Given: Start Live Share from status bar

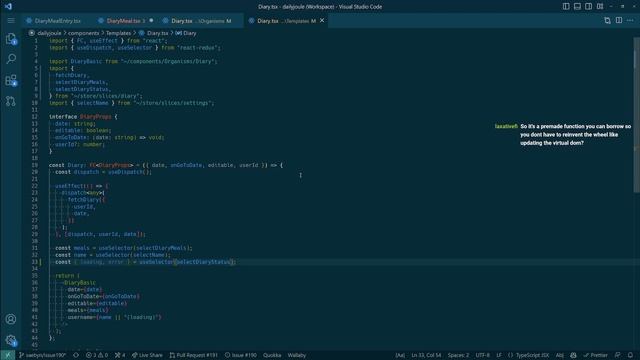Looking at the screenshot, I should (x=147, y=355).
